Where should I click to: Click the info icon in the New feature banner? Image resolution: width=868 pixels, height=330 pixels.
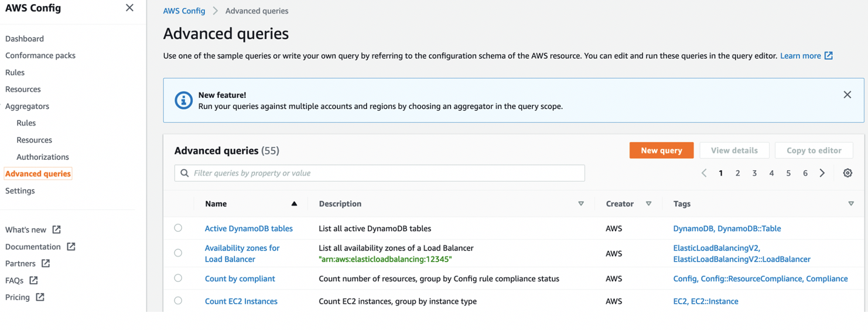tap(183, 100)
